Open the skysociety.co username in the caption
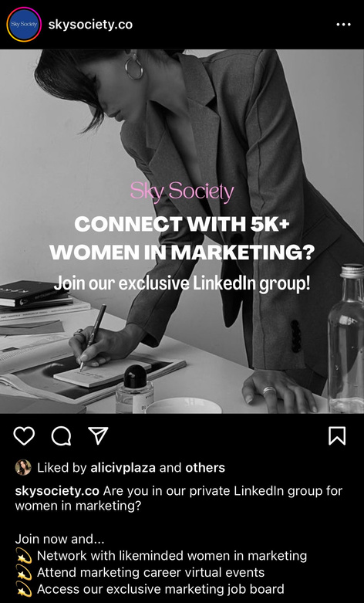 [x=57, y=491]
